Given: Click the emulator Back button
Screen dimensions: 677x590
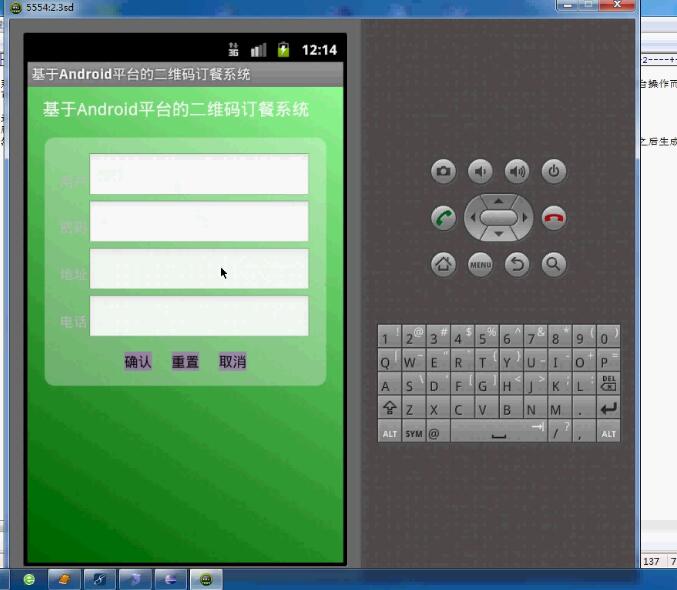Looking at the screenshot, I should [x=517, y=263].
